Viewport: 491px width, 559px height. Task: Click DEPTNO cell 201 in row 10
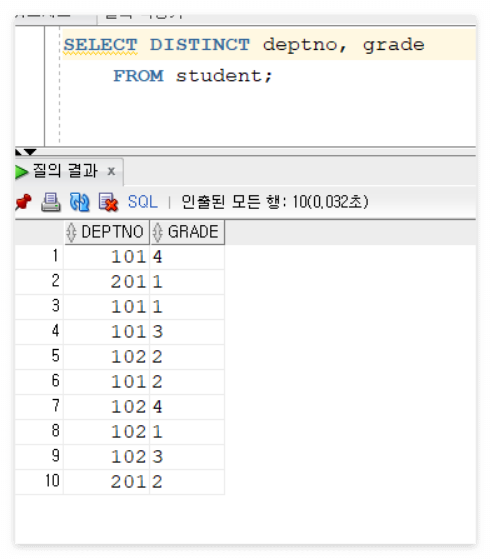pos(107,481)
